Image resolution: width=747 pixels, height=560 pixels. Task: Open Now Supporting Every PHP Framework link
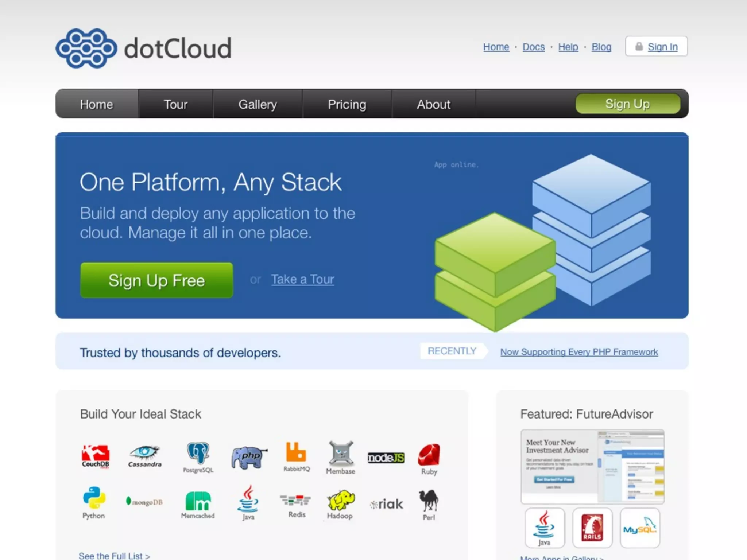[579, 352]
